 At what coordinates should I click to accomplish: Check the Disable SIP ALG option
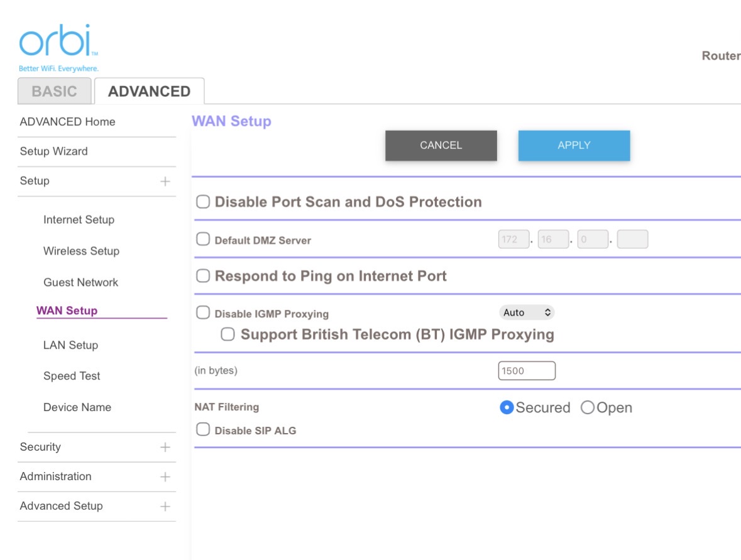[203, 429]
